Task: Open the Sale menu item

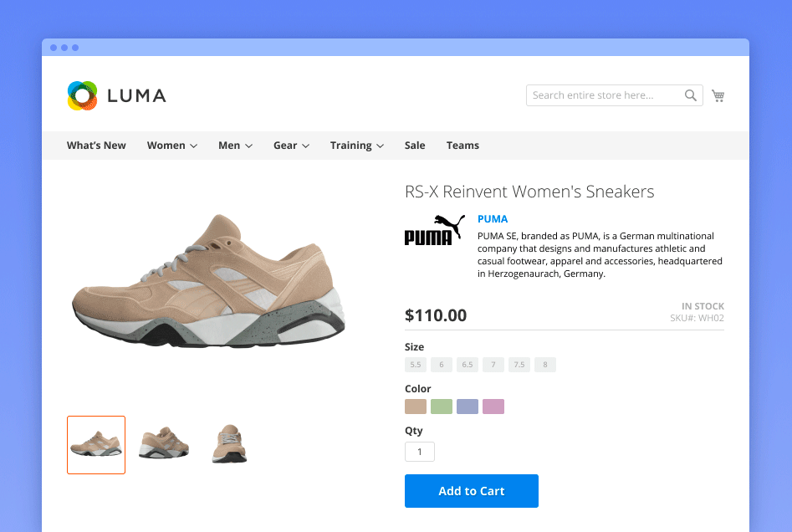Action: (x=415, y=145)
